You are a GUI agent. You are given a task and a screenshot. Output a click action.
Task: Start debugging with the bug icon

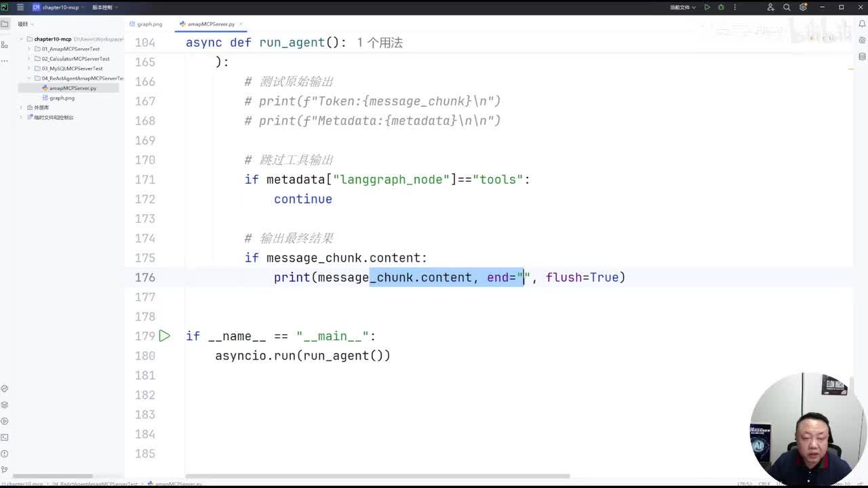(x=721, y=7)
